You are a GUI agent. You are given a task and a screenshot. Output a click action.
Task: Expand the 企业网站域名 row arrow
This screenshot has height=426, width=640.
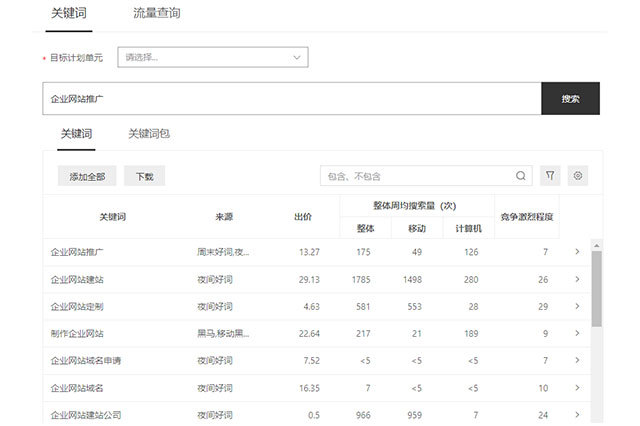pos(577,387)
